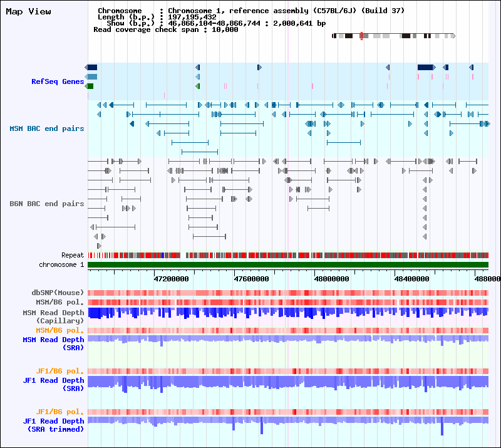
Task: Click the 47600000 ruler label
Action: (252, 279)
